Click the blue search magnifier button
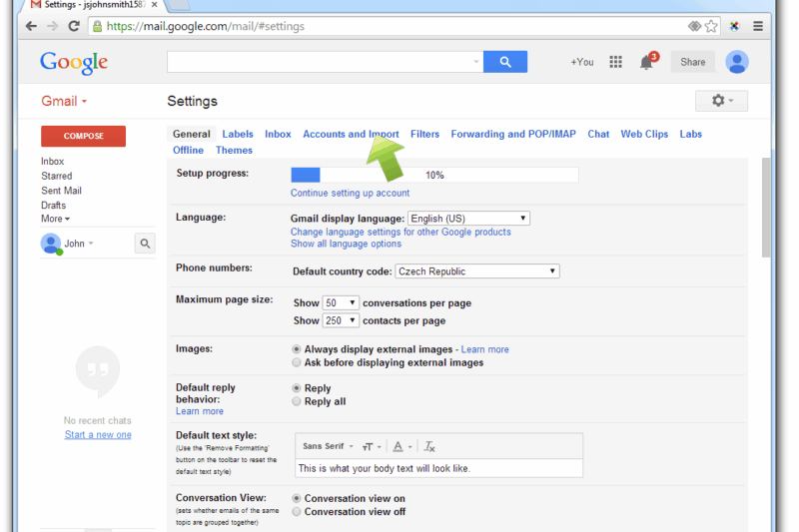 tap(505, 62)
